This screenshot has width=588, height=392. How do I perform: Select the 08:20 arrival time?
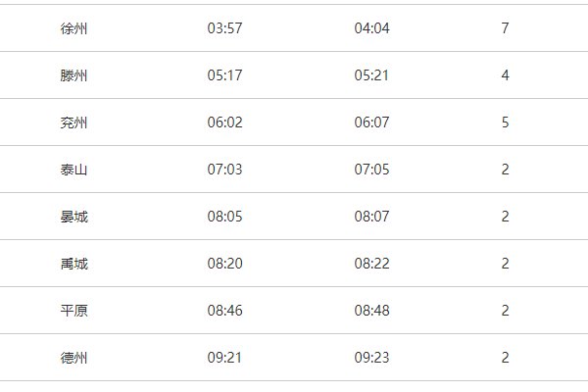(x=224, y=264)
